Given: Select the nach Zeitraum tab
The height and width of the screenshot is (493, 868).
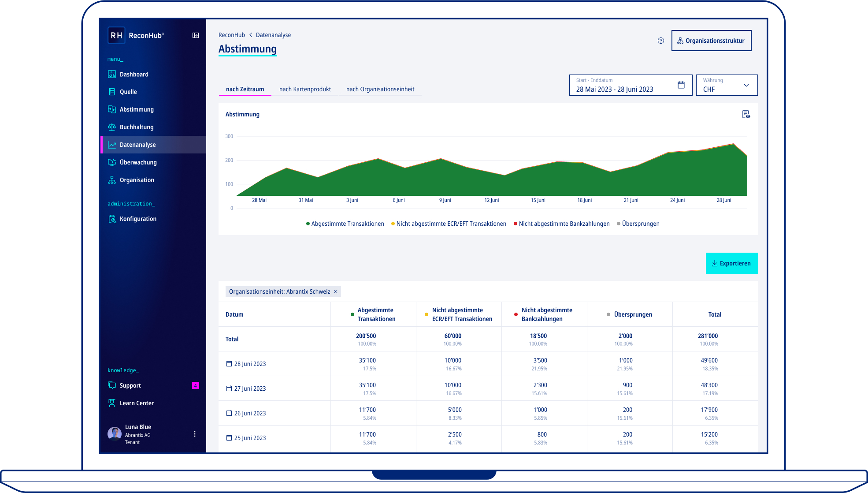Looking at the screenshot, I should [245, 89].
